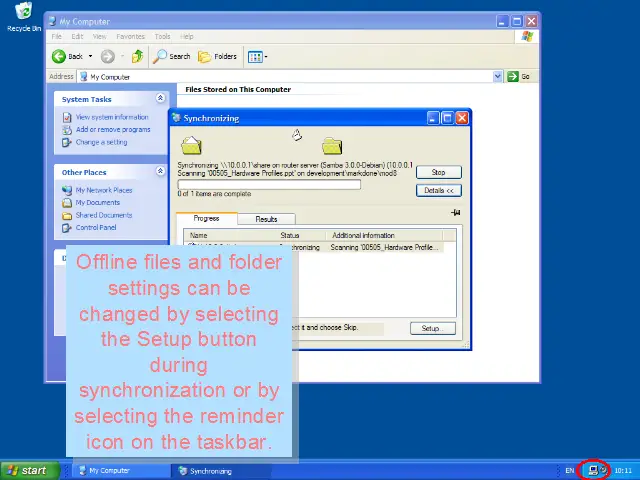This screenshot has height=480, width=640.
Task: Click the Up folder toolbar icon
Action: (x=137, y=56)
